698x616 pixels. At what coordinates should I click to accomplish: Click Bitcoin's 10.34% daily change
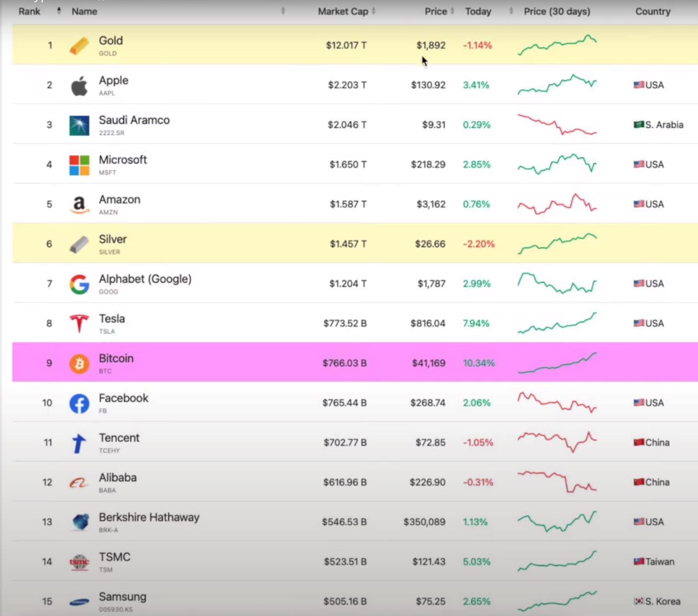point(479,363)
